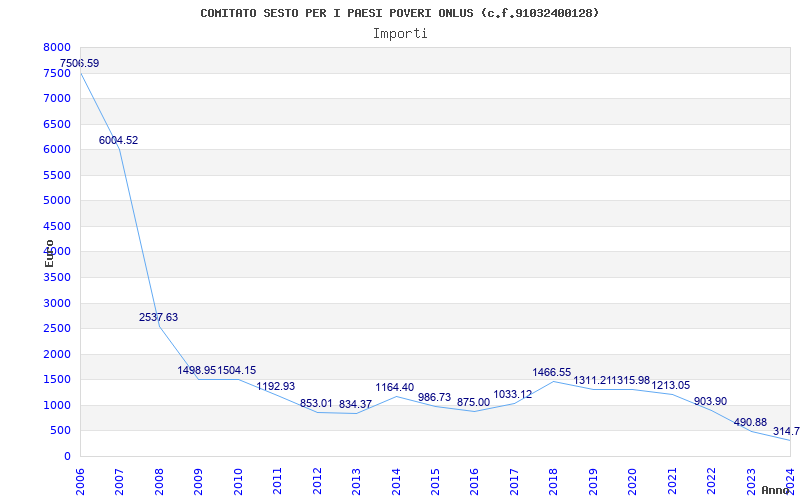This screenshot has width=800, height=500.
Task: Click the data label 1033.12
Action: tap(513, 394)
